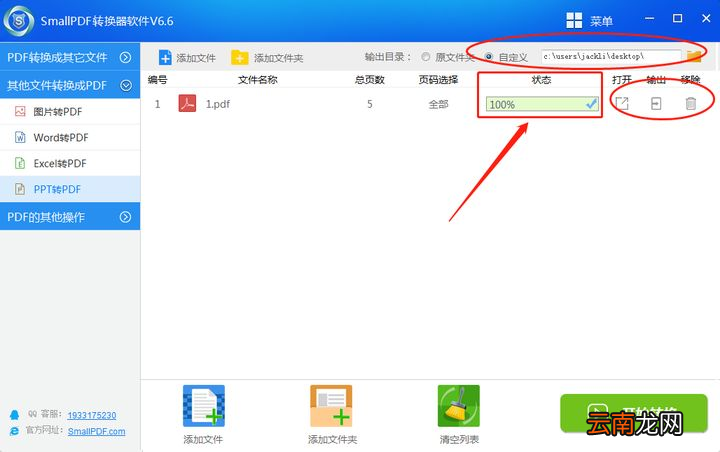Select 图片转PDF in the sidebar
Image resolution: width=720 pixels, height=452 pixels.
(60, 111)
